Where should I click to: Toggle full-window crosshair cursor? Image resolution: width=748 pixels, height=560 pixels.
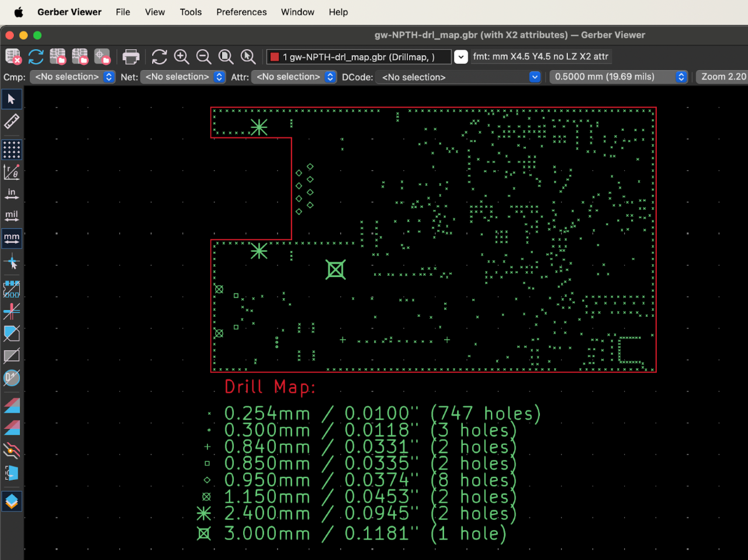point(12,261)
